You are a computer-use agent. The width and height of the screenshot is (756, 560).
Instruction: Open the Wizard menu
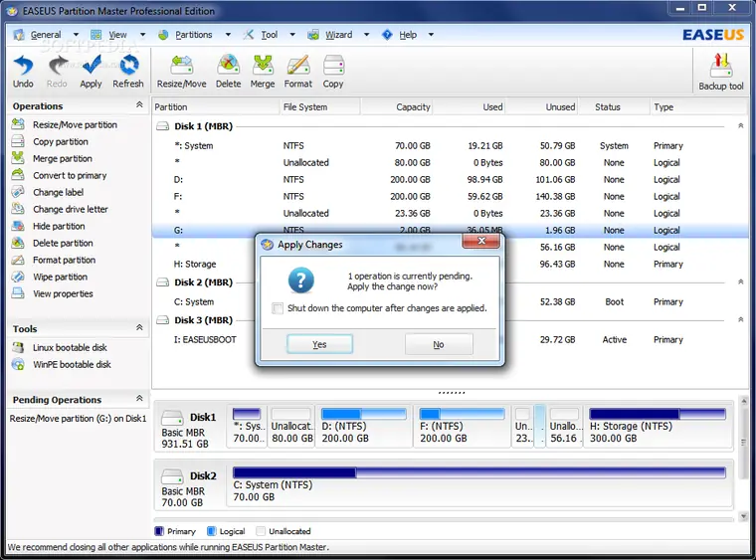(338, 35)
